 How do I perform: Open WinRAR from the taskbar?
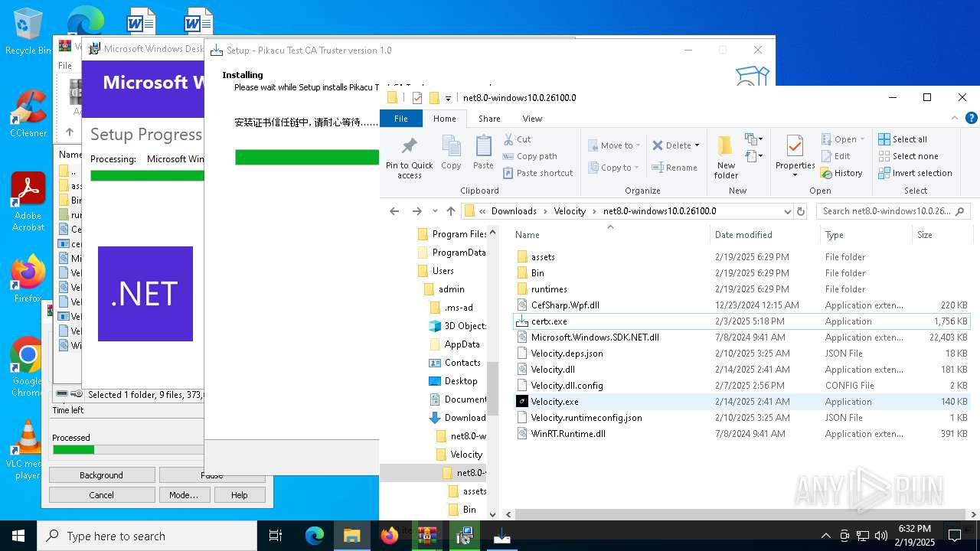point(426,536)
